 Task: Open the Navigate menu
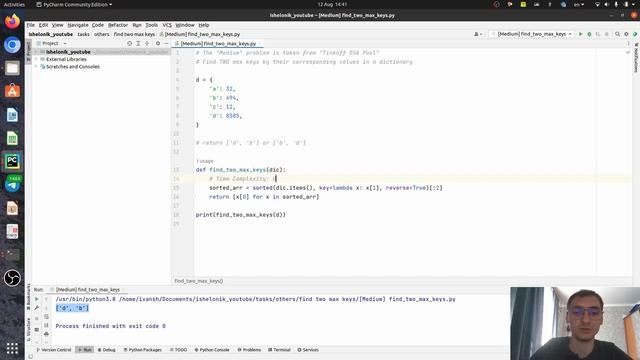pyautogui.click(x=78, y=25)
